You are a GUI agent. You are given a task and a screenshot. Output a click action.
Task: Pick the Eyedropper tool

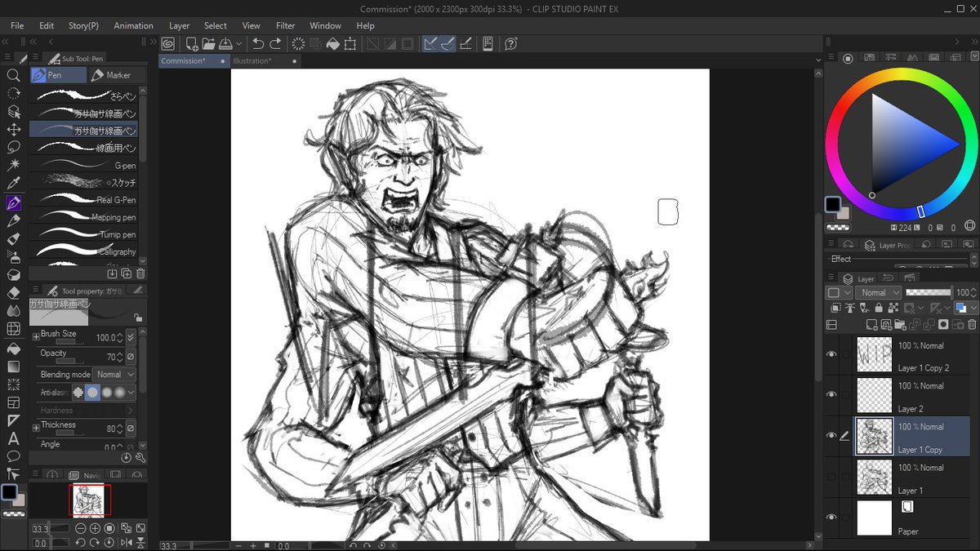[x=13, y=184]
